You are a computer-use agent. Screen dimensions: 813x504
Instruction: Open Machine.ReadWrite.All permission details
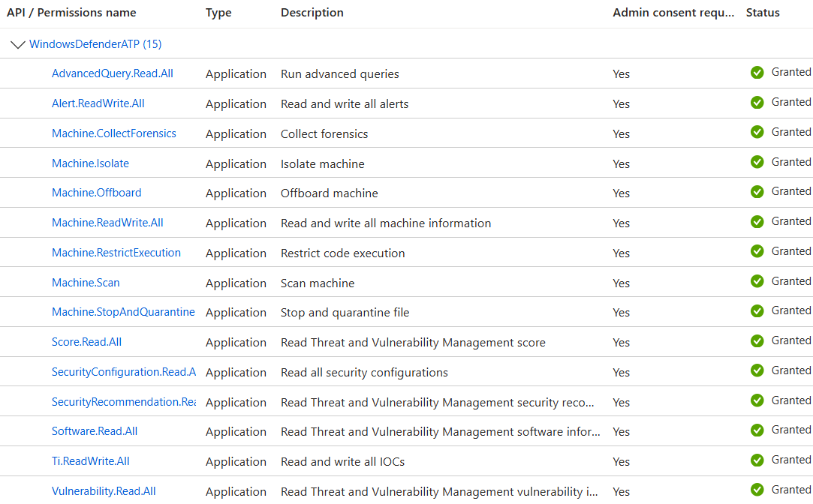pyautogui.click(x=107, y=223)
